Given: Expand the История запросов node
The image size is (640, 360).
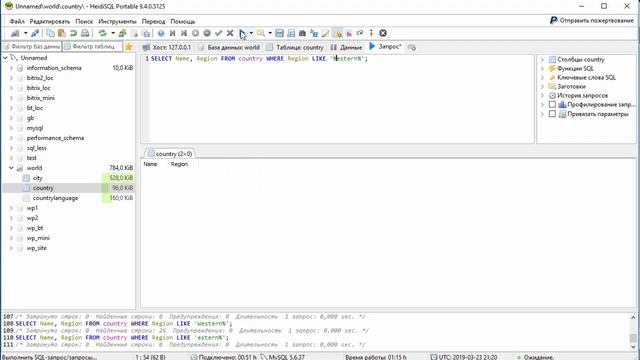Looking at the screenshot, I should (542, 96).
